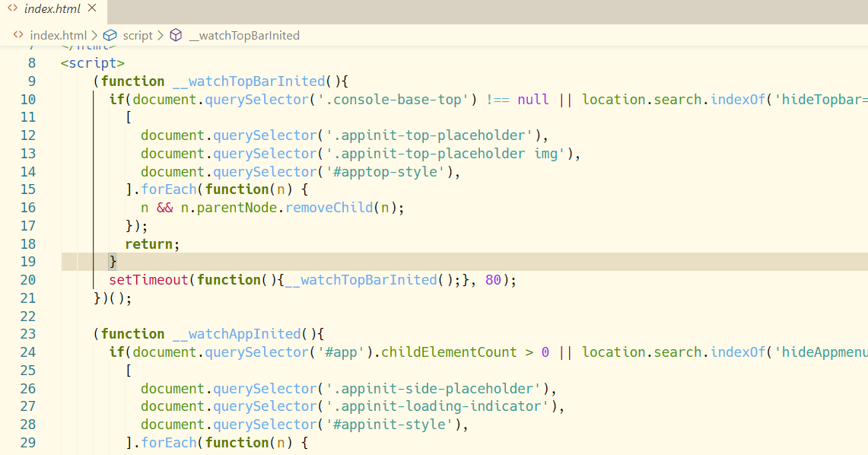
Task: Click index.html in the breadcrumb bar
Action: pyautogui.click(x=58, y=36)
